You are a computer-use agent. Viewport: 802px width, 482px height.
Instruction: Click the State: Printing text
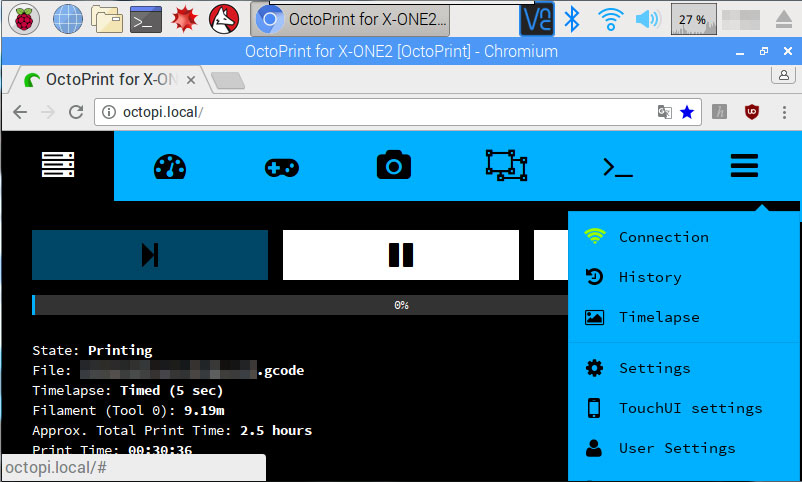click(92, 350)
